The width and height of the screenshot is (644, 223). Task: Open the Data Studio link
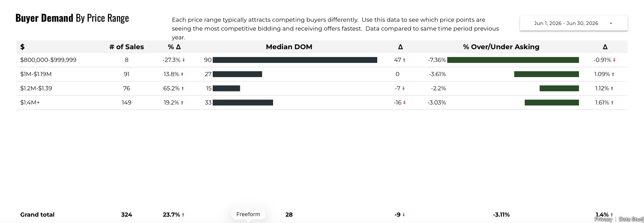(631, 220)
